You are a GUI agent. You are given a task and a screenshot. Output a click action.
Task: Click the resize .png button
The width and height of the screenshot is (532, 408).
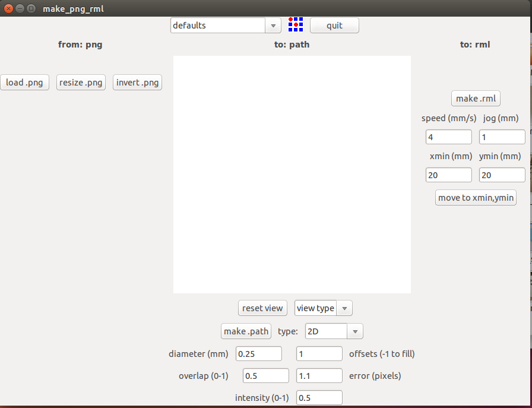pos(81,83)
